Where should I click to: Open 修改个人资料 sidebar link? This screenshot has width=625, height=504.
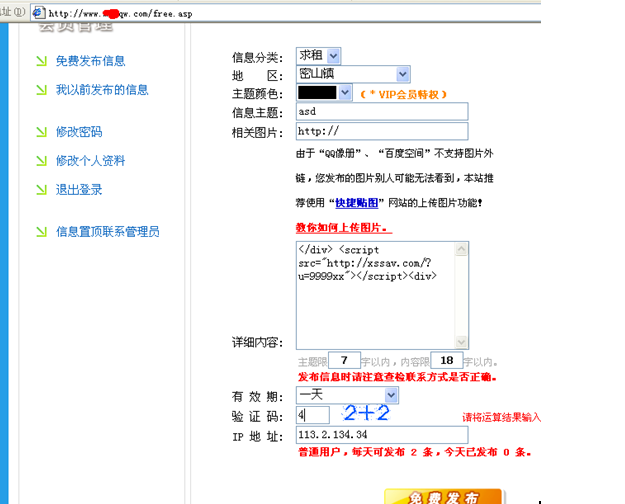pos(90,161)
